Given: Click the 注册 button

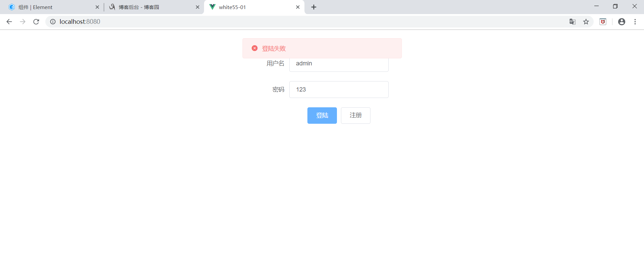Looking at the screenshot, I should click(x=356, y=115).
